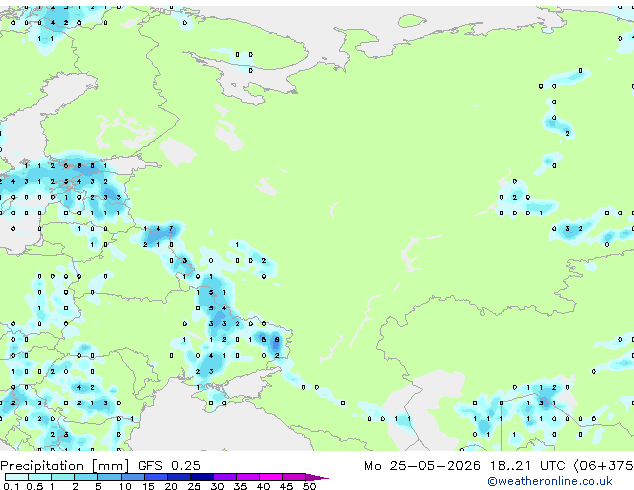Click the 'Mo 25-05-2026' date text
The image size is (634, 490).
422,465
